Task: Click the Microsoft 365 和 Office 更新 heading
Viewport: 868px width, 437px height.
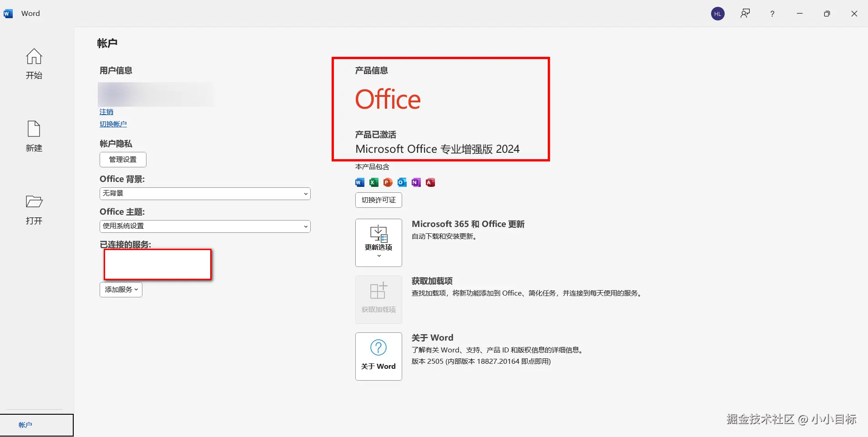Action: (x=468, y=224)
